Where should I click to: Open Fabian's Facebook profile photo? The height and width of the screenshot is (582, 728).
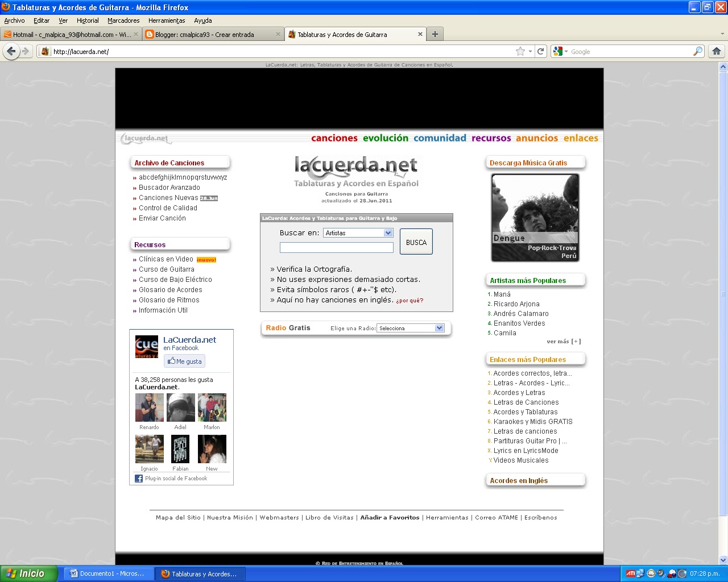pyautogui.click(x=181, y=449)
